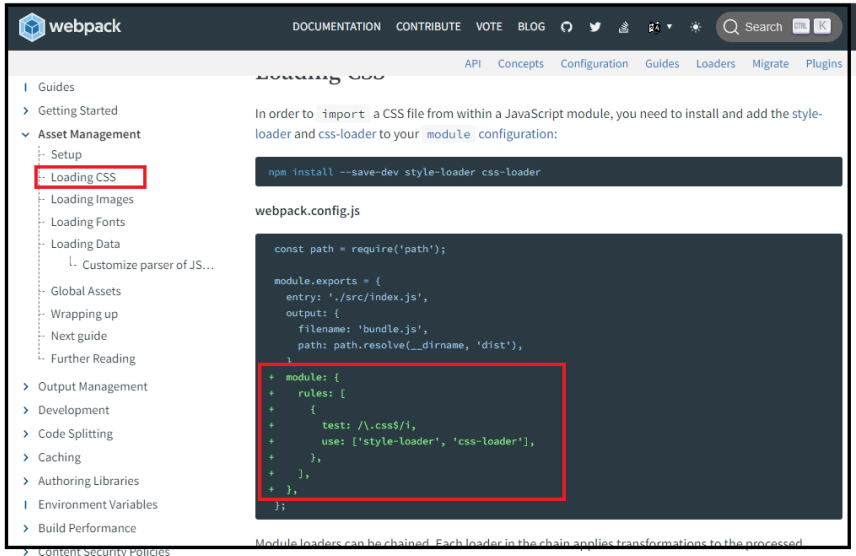856x556 pixels.
Task: Open the GitHub icon link
Action: click(x=567, y=27)
